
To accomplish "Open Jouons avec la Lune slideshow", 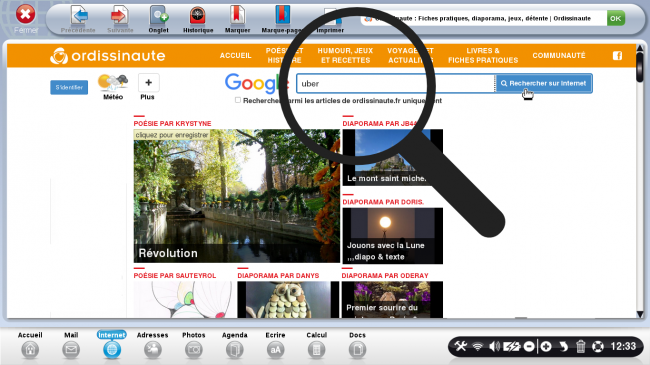I will (x=393, y=236).
